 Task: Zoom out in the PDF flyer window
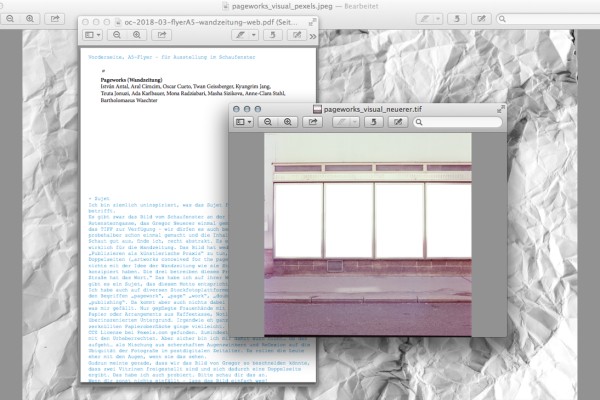click(x=115, y=35)
